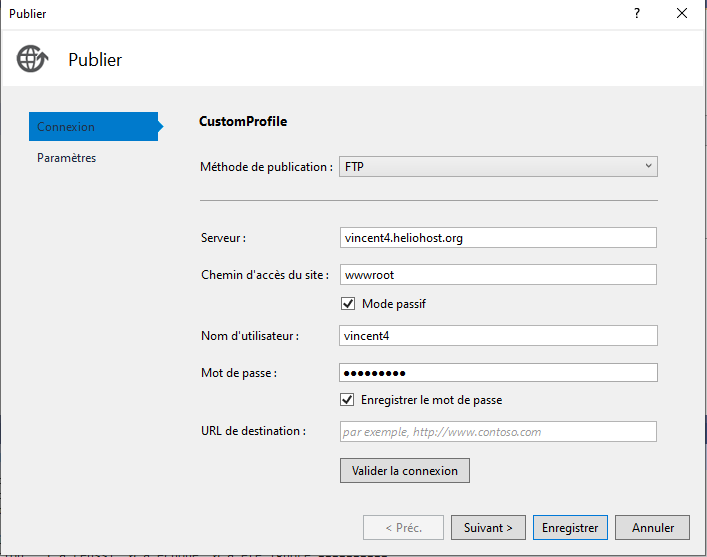Focus the Mot de passe field
Image resolution: width=707 pixels, height=557 pixels.
pos(498,372)
